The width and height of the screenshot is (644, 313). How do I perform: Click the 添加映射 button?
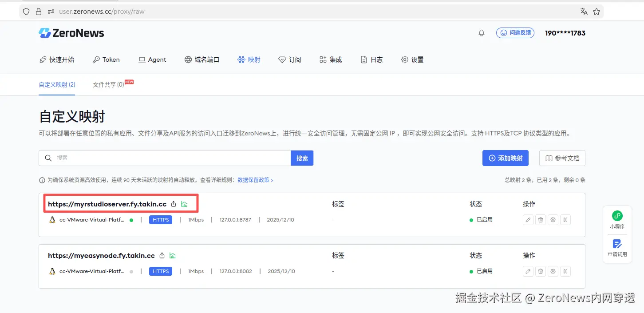pyautogui.click(x=506, y=158)
